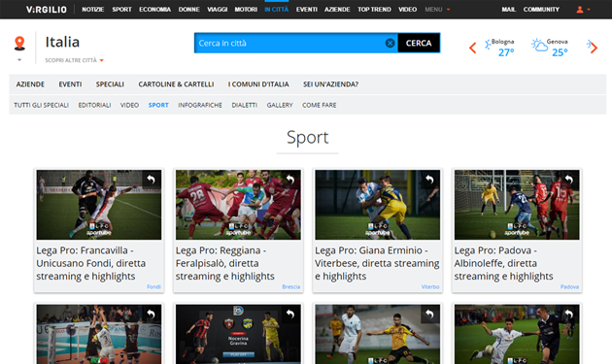Click share arrow on Francavilla - Unicusano Fondi card

pos(152,180)
